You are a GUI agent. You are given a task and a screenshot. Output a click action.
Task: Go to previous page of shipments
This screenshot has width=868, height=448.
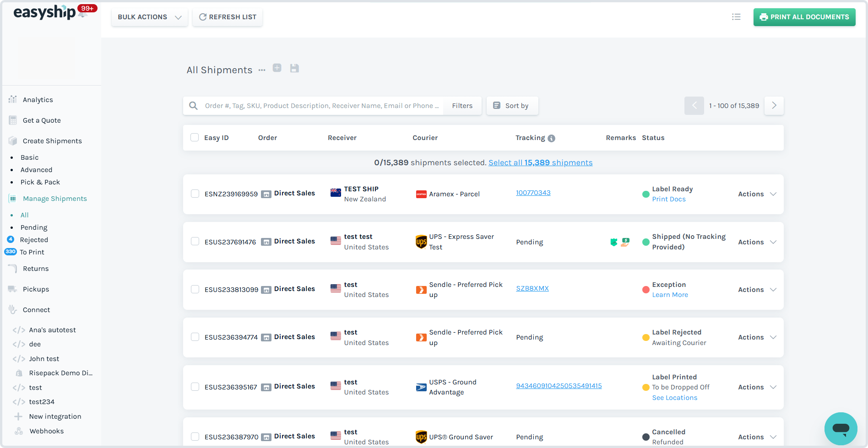(x=694, y=106)
